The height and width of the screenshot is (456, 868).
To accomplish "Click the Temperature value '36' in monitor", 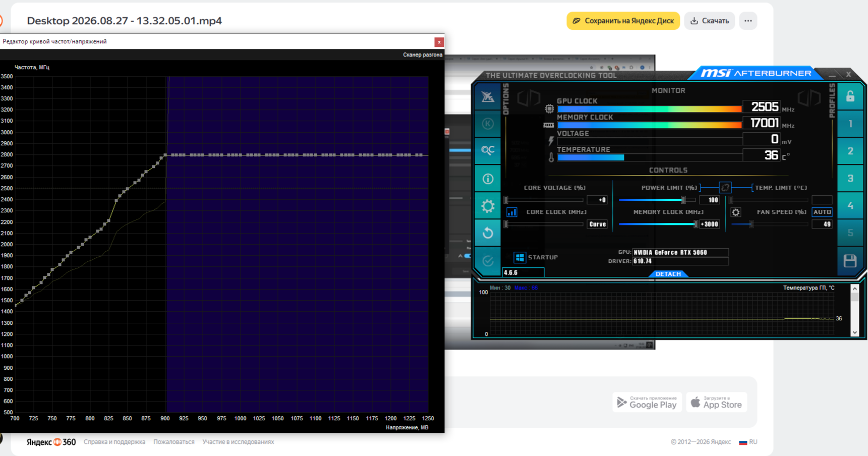I will [771, 155].
